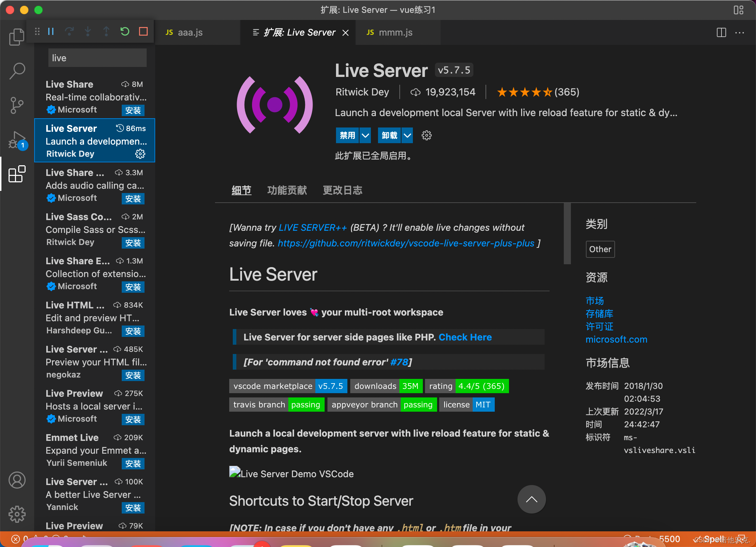Switch to the mmm.js editor tab
The width and height of the screenshot is (756, 547).
(x=395, y=32)
